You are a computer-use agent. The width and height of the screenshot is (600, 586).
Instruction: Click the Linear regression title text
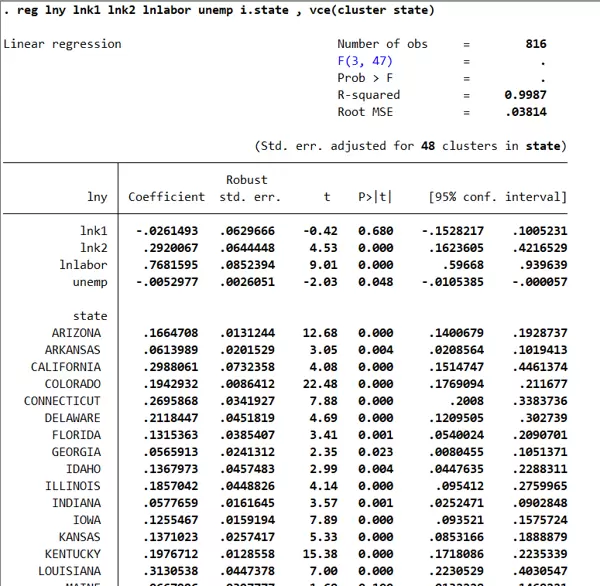tap(62, 44)
